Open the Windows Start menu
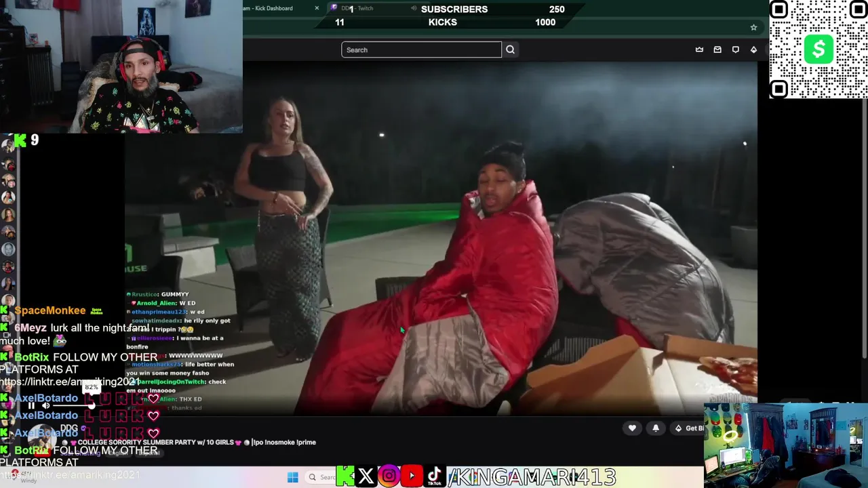Screen dimensions: 868x488 [x=292, y=477]
